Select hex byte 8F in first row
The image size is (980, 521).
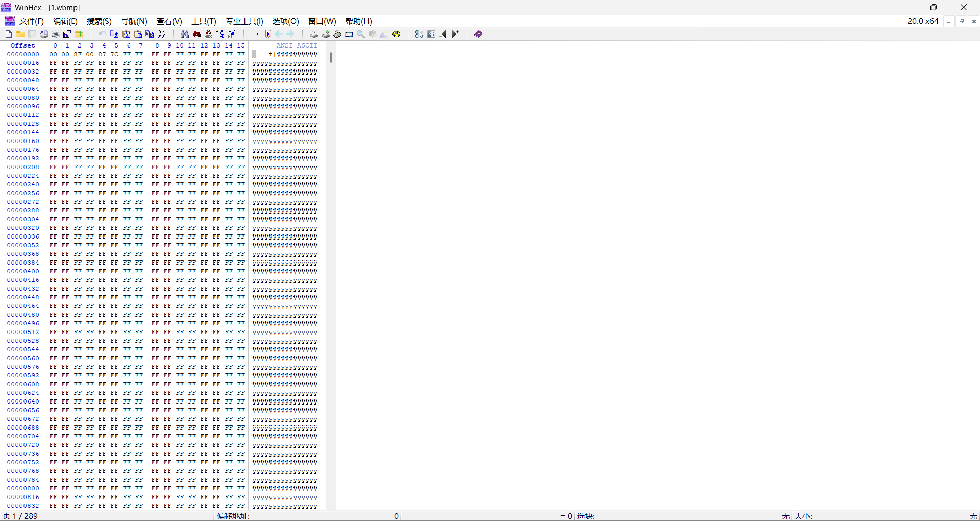click(x=78, y=54)
